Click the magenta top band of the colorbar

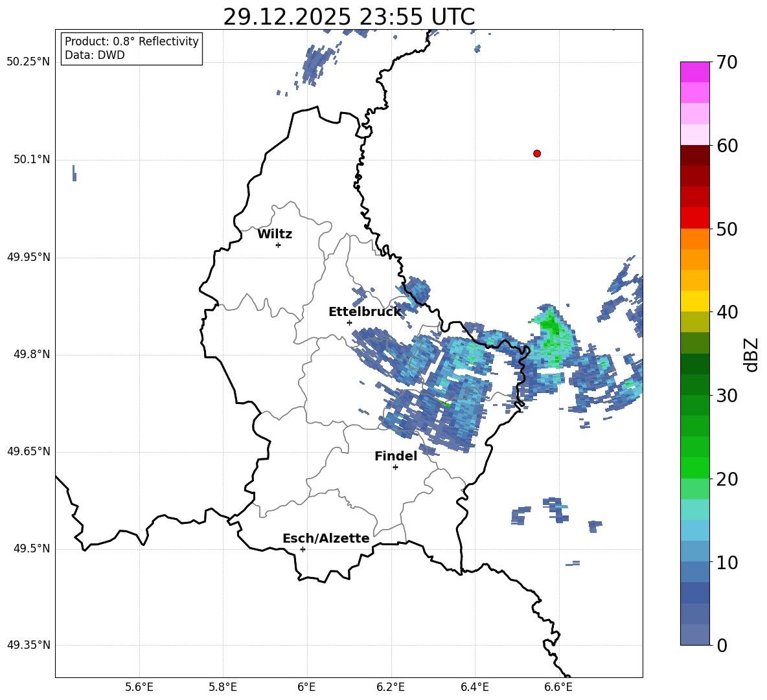pos(694,72)
